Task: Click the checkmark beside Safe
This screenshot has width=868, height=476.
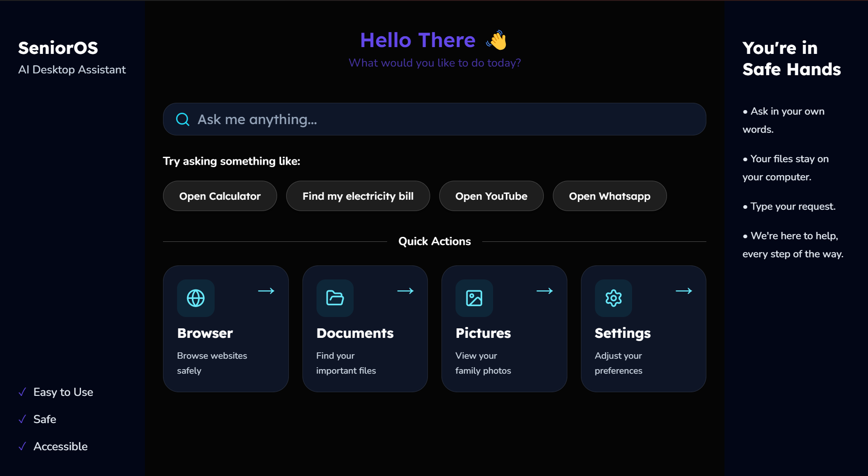Action: [22, 419]
